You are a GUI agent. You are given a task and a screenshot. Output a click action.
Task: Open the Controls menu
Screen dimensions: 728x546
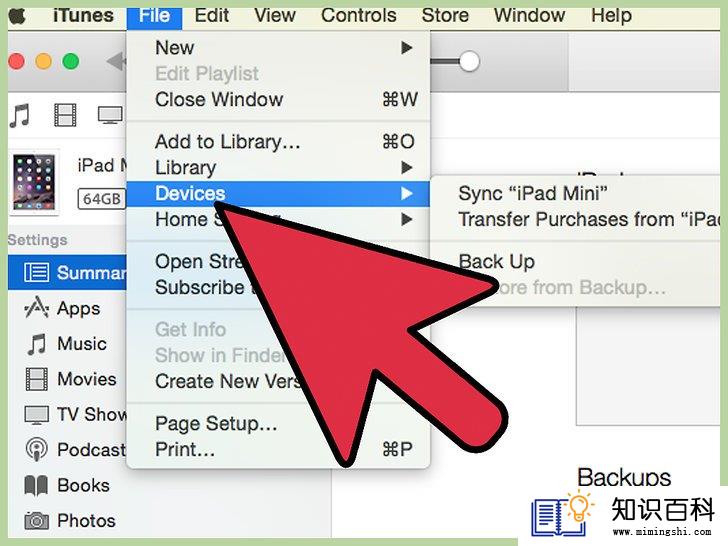pyautogui.click(x=358, y=16)
